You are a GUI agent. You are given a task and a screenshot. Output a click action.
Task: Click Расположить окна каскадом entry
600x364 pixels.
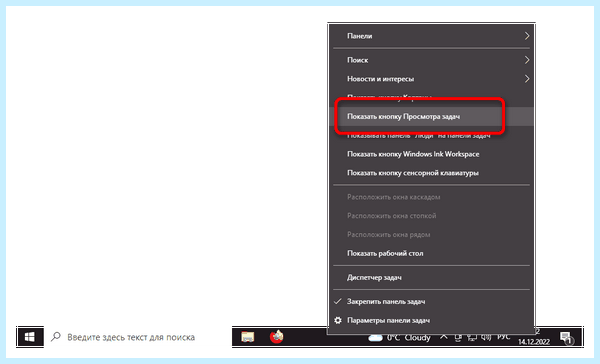[431, 197]
